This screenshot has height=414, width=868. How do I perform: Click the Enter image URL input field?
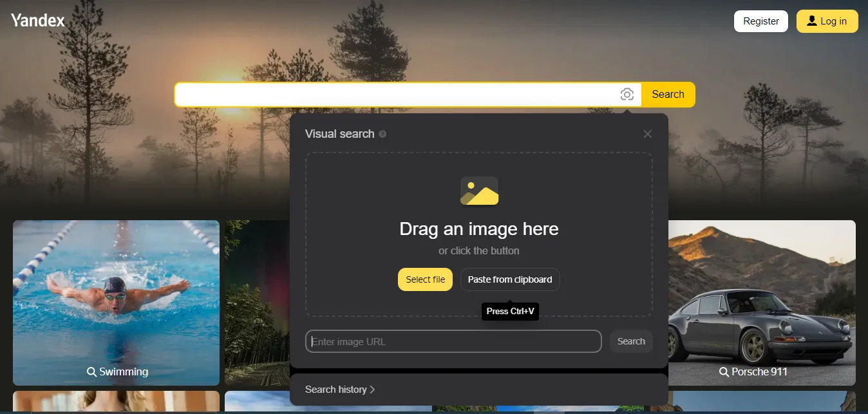pyautogui.click(x=453, y=341)
